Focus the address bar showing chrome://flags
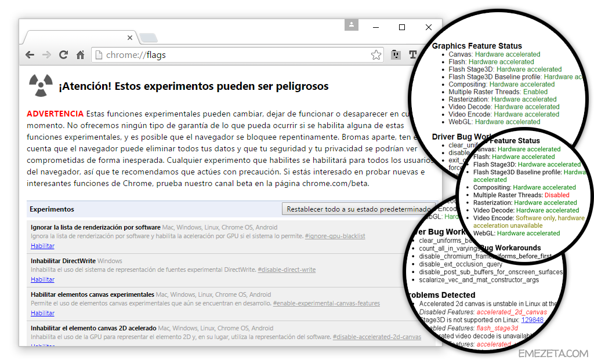The width and height of the screenshot is (594, 364). (x=237, y=55)
